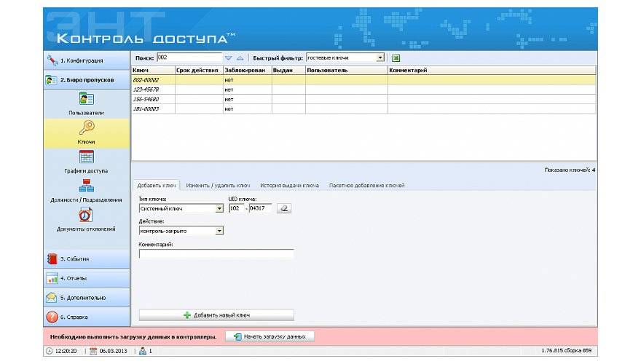Click the eraser icon beside UID fields
641x364 pixels.
tap(284, 208)
